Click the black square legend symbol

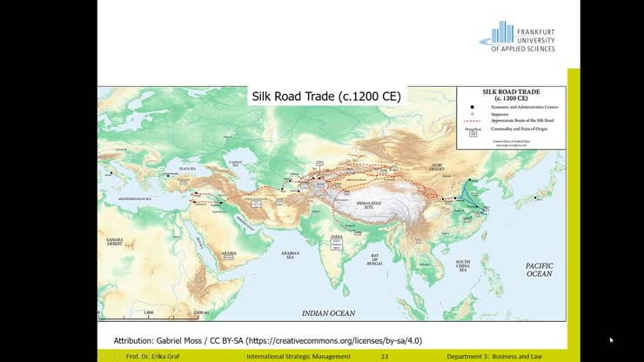click(x=471, y=106)
